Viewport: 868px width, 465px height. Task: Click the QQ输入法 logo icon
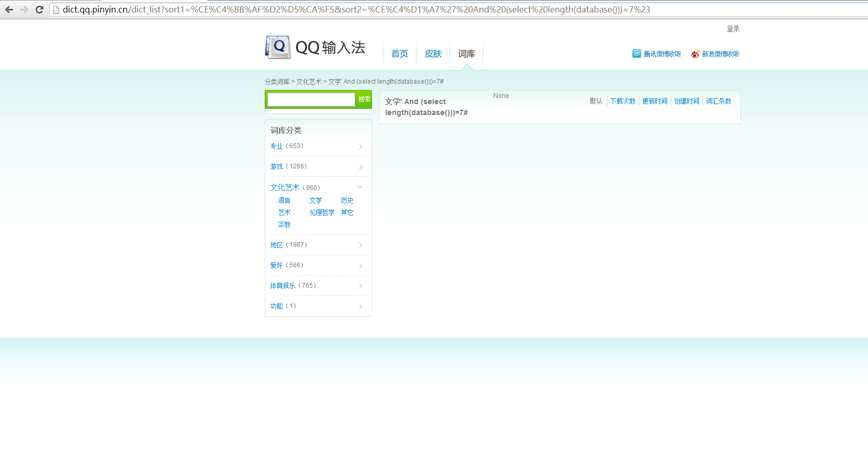point(278,47)
